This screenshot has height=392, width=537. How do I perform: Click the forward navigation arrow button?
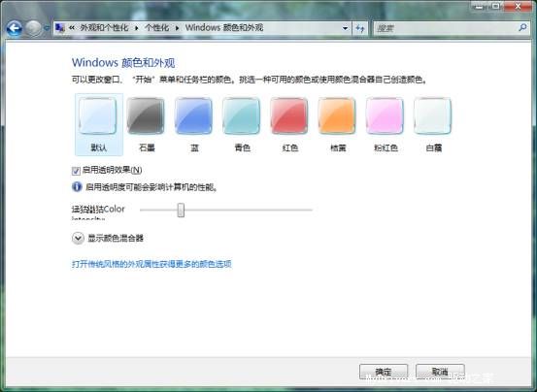[x=34, y=28]
